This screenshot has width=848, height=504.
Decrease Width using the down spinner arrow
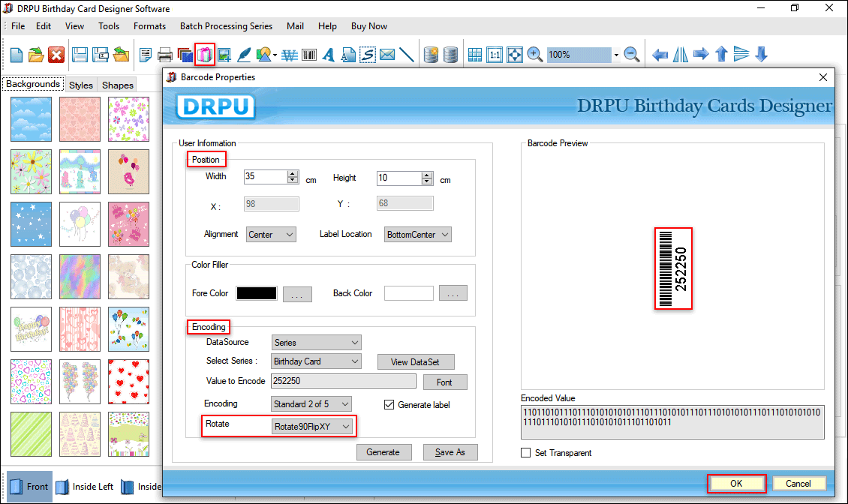point(293,180)
